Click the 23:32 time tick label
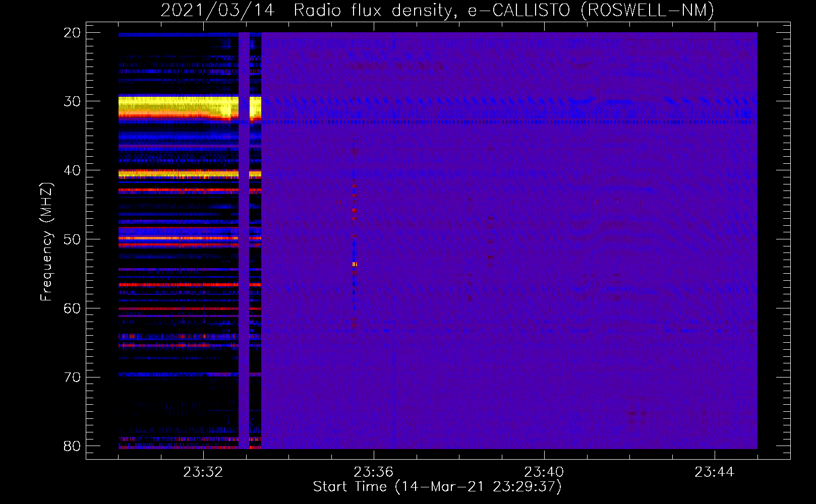Image resolution: width=816 pixels, height=504 pixels. point(203,472)
